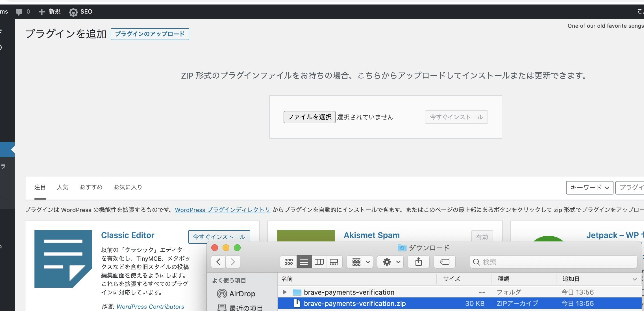This screenshot has height=311, width=644.
Task: Open the comments bubble in admin bar
Action: click(x=19, y=12)
